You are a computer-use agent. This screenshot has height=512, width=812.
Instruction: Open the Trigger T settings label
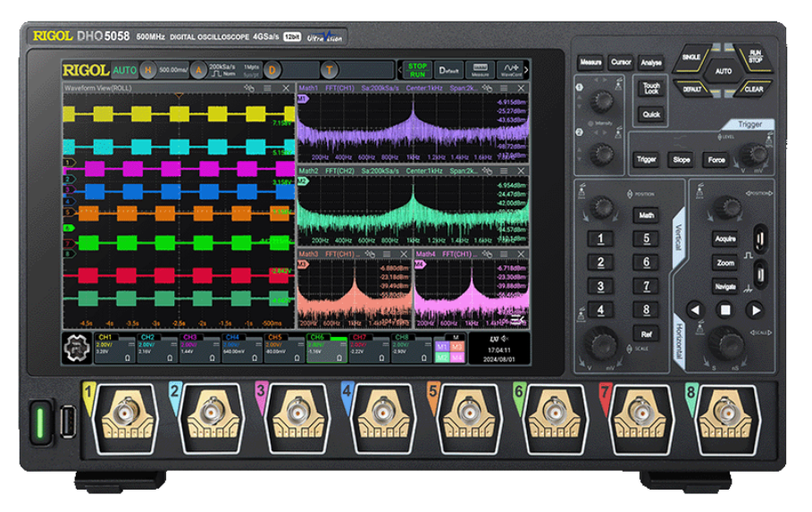[330, 70]
